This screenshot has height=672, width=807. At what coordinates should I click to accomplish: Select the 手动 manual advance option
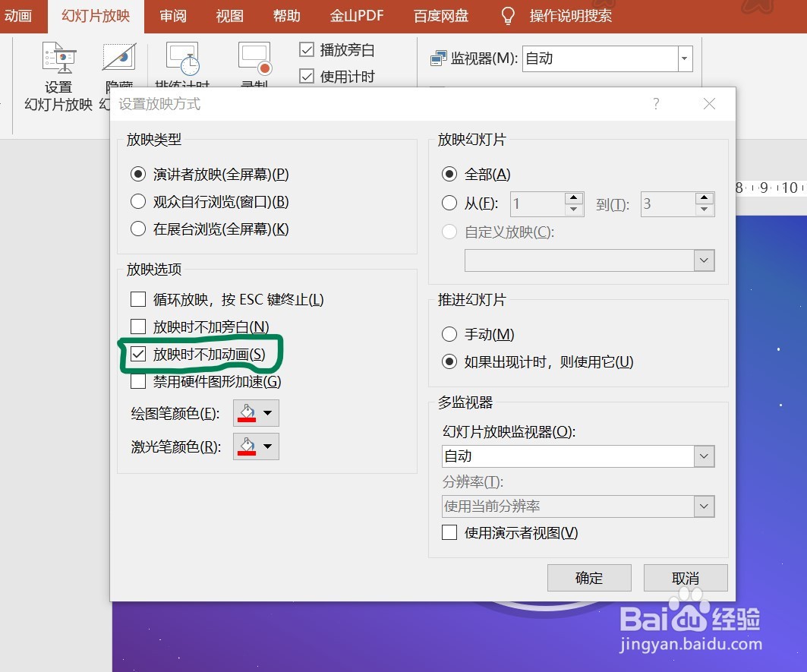[450, 334]
